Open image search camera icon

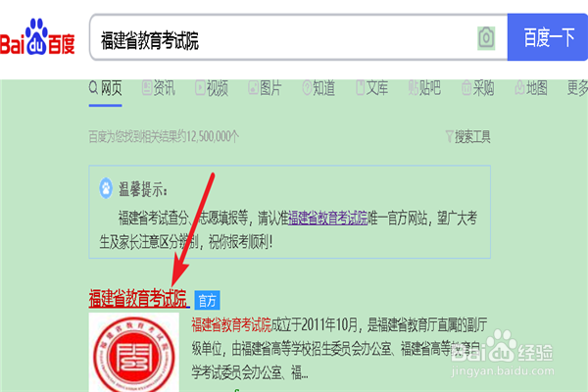486,37
